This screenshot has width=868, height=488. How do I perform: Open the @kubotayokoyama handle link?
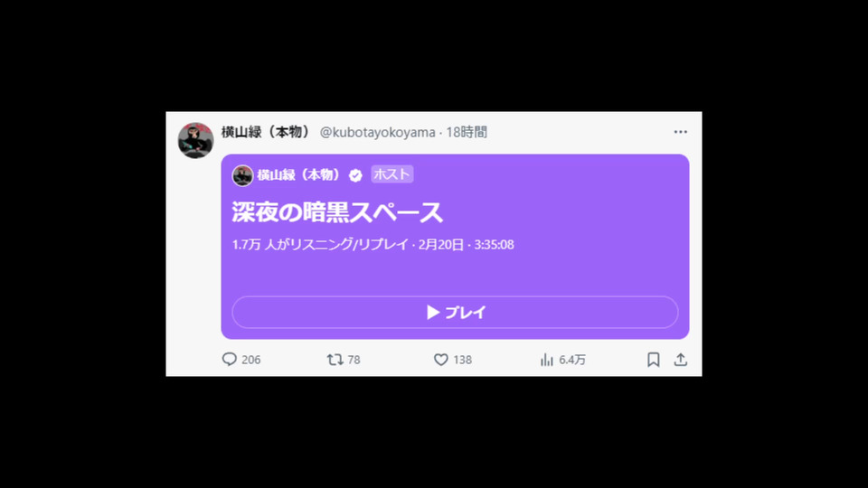click(378, 132)
